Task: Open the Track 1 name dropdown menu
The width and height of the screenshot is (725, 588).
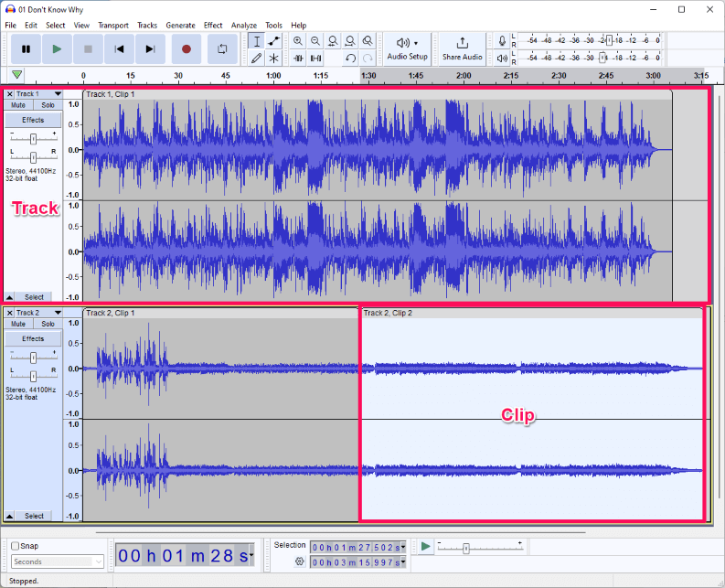Action: [x=58, y=94]
